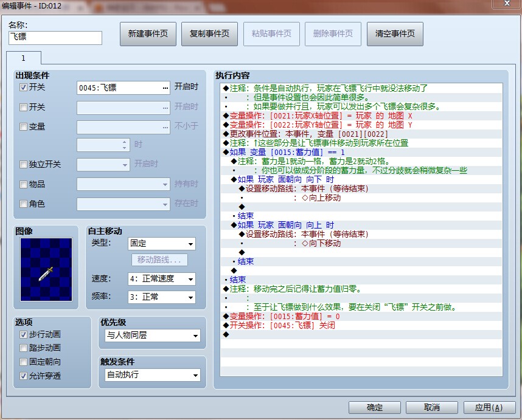The width and height of the screenshot is (522, 420).
Task: Confirm with the 确定 button
Action: (x=375, y=407)
